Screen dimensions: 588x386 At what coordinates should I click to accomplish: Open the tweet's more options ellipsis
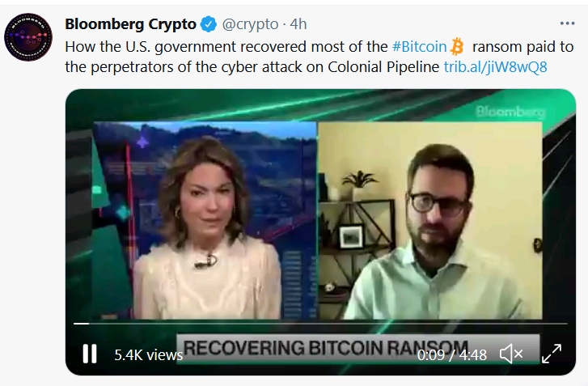tap(567, 23)
